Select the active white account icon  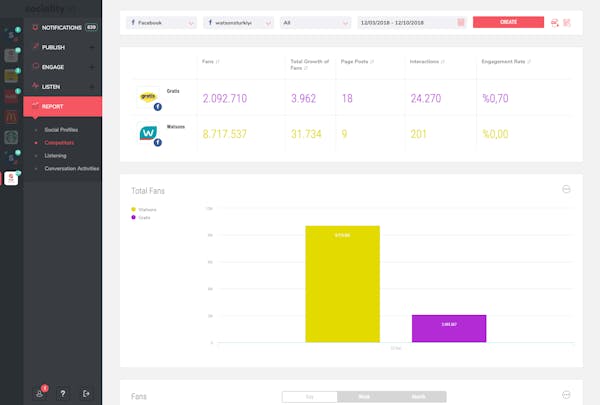(11, 178)
